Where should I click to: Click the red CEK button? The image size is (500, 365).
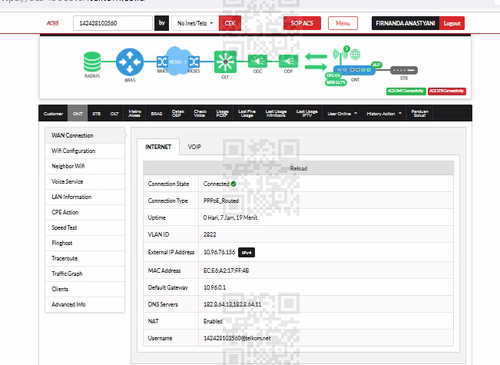[230, 23]
